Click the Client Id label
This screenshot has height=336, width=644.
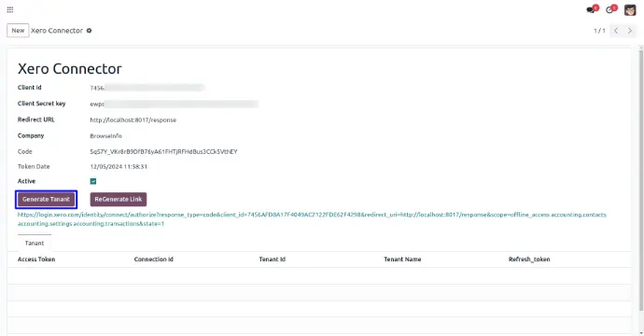[30, 88]
